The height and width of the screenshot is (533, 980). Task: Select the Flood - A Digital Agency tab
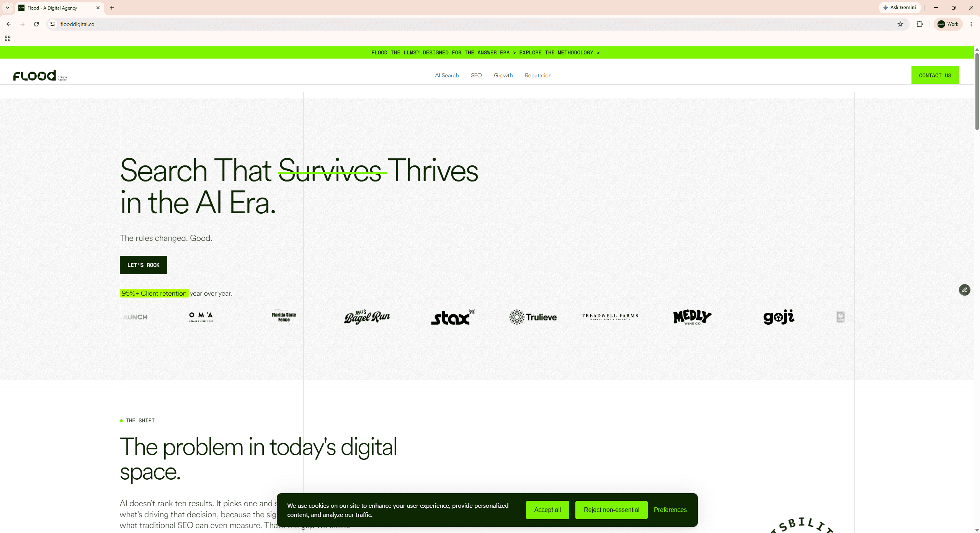click(x=60, y=8)
